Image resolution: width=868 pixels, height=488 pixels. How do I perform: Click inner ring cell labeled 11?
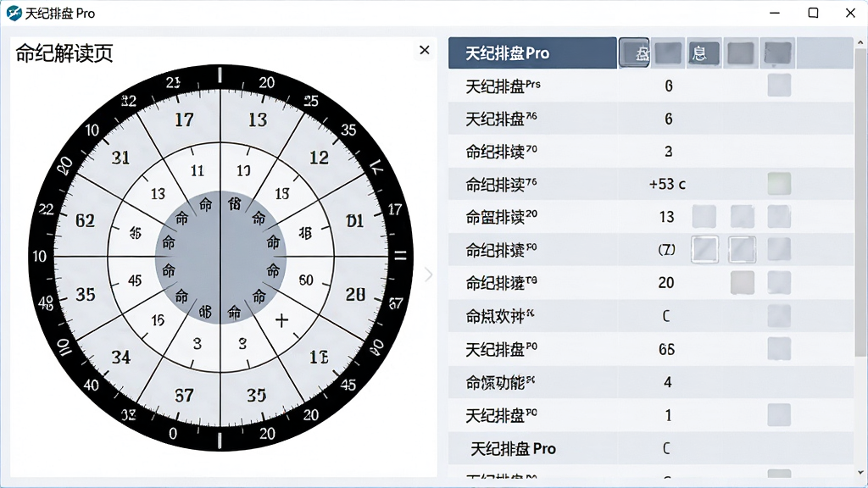tap(198, 171)
